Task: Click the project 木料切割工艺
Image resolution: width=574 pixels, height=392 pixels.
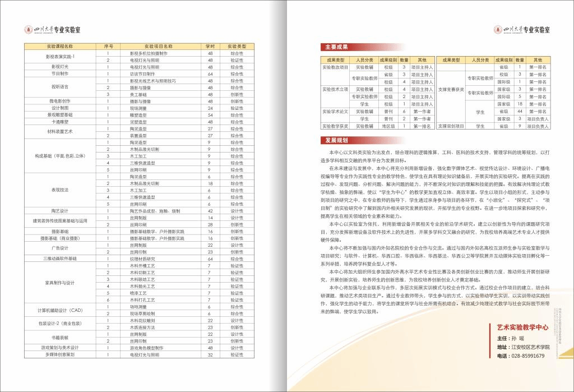Action: pos(142,273)
